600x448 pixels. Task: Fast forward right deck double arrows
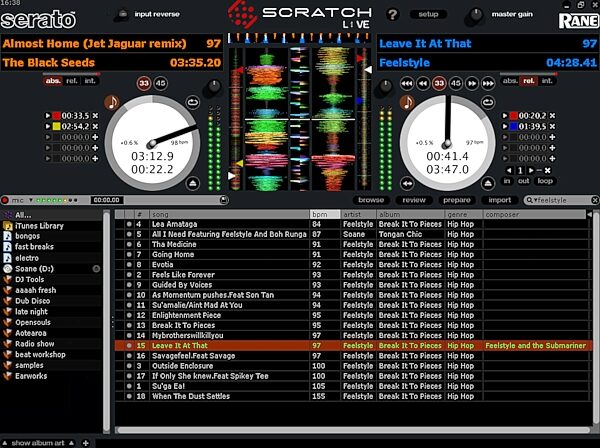(x=472, y=83)
